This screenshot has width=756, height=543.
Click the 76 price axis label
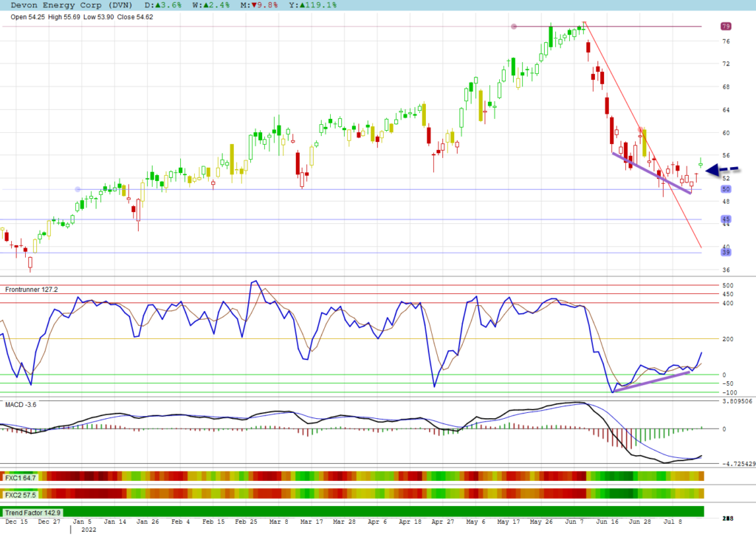pyautogui.click(x=726, y=41)
